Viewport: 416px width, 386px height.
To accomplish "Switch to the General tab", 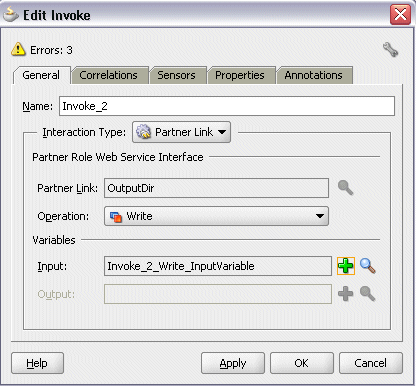I will (x=41, y=75).
